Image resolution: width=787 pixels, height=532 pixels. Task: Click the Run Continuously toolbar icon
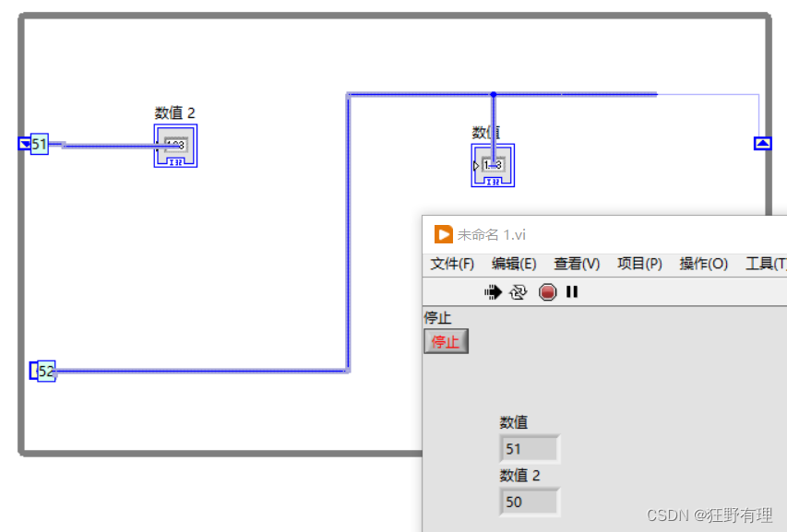(519, 292)
